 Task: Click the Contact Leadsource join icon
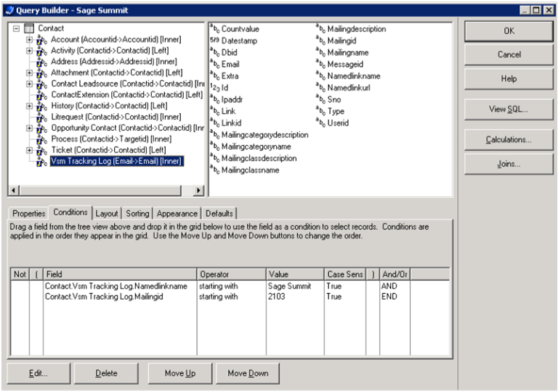[41, 84]
